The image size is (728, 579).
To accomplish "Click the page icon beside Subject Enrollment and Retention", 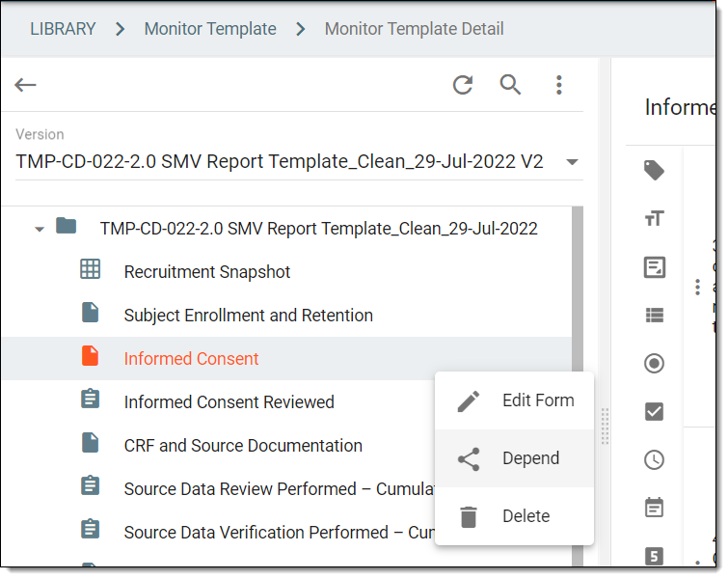I will tap(90, 313).
